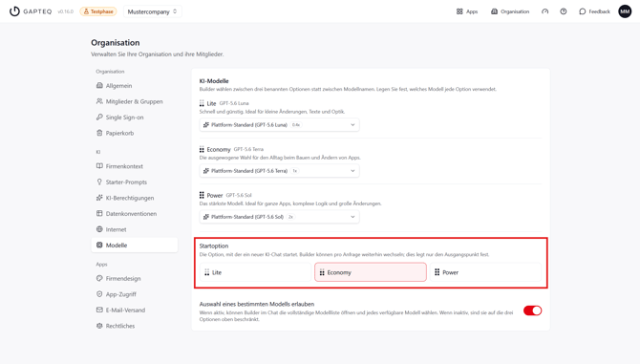Select the Modelle menu item
This screenshot has height=364, width=640.
(135, 245)
